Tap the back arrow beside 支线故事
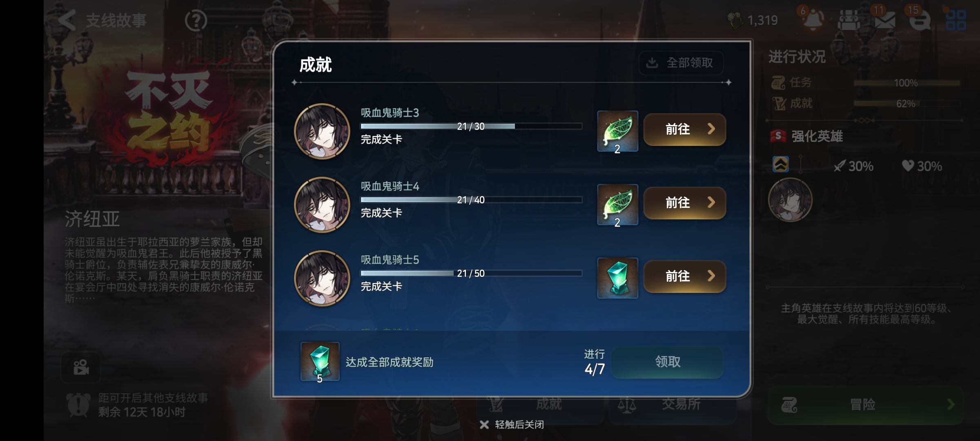The image size is (980, 441). (67, 20)
